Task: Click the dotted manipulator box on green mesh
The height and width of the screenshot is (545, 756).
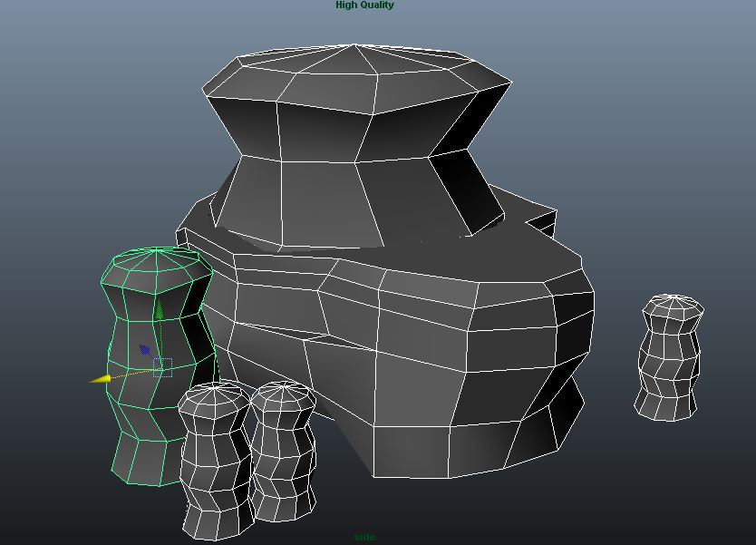Action: pos(163,366)
